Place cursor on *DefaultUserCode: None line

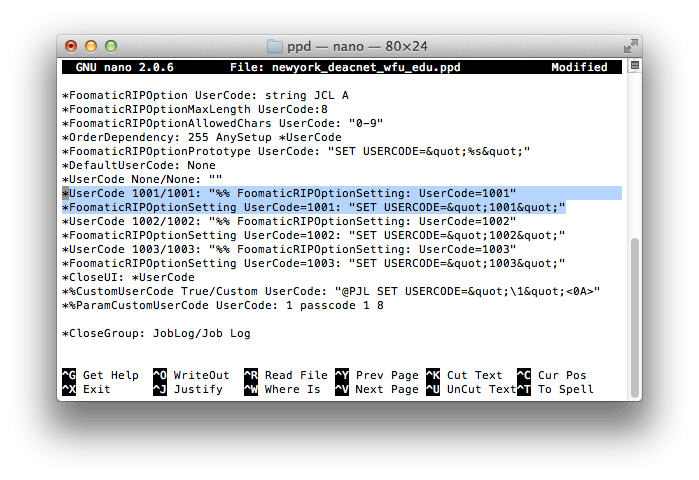tap(139, 165)
